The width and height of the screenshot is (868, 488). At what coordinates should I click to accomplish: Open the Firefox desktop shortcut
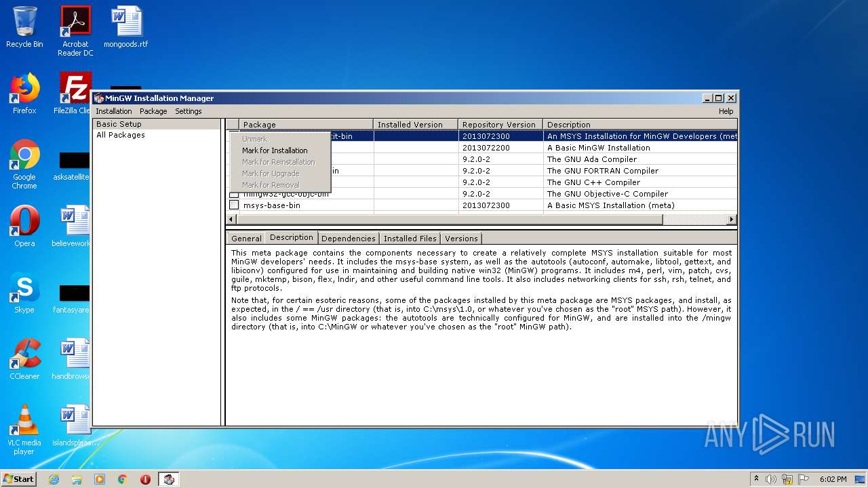click(24, 94)
